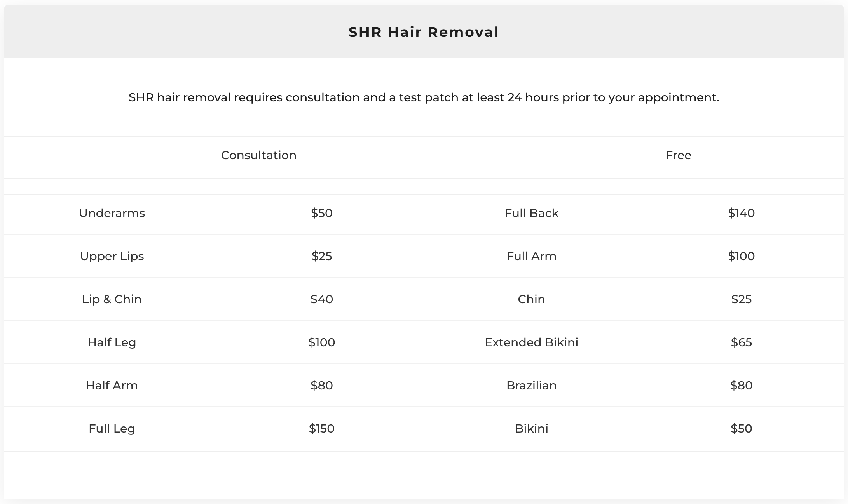Screen dimensions: 848x504
Task: Click the Half Leg service label
Action: [x=112, y=342]
